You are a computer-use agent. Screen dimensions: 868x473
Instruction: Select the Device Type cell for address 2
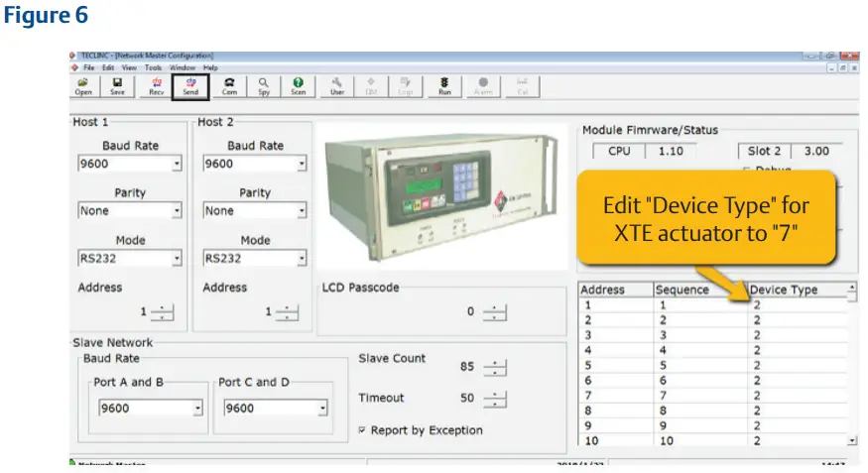798,319
